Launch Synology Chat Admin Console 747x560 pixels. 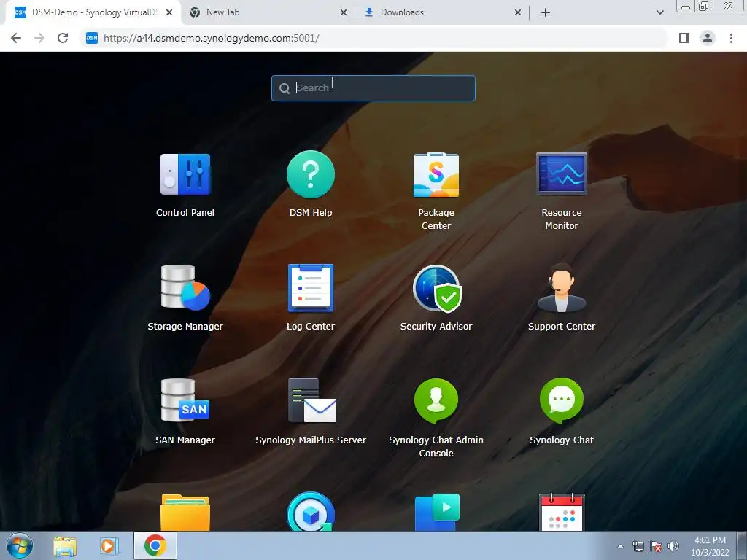436,401
